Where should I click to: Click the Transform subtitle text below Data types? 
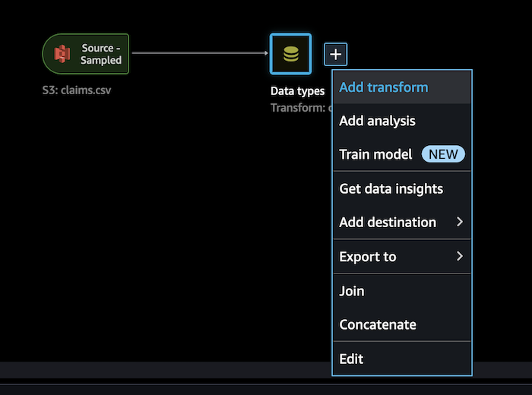[x=301, y=107]
